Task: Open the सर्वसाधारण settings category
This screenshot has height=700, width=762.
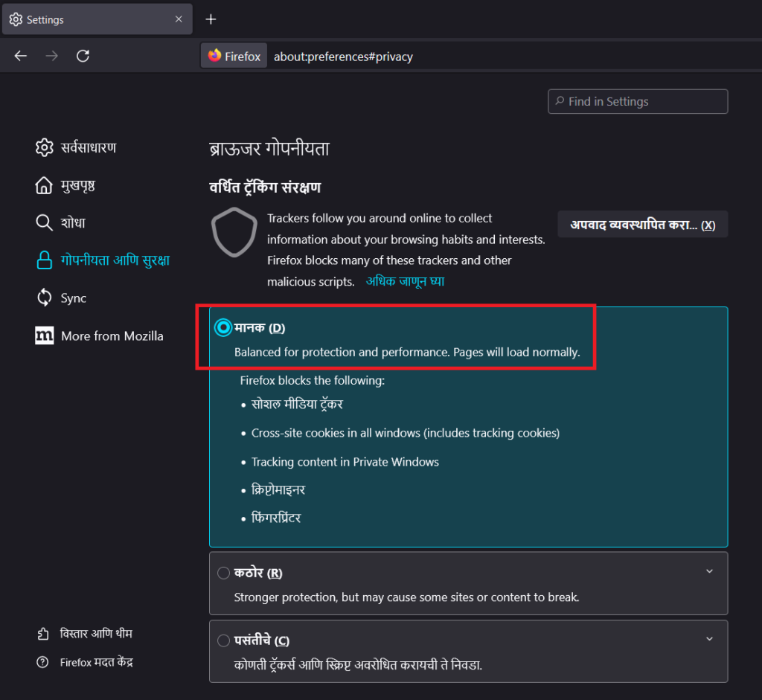Action: point(89,148)
